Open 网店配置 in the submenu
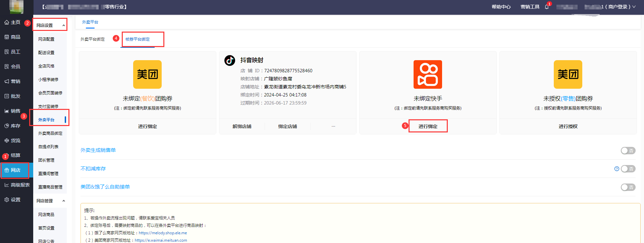The width and height of the screenshot is (644, 243). coord(46,39)
